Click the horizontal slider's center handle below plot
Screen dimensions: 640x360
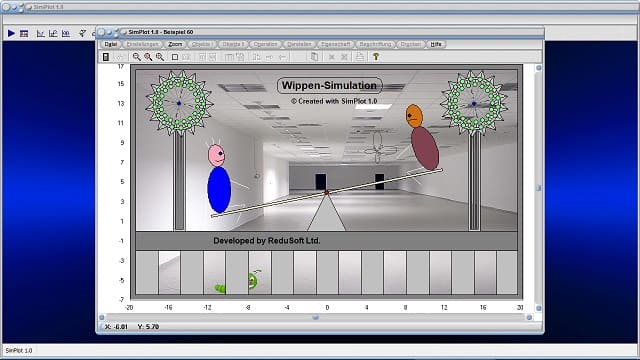click(315, 317)
